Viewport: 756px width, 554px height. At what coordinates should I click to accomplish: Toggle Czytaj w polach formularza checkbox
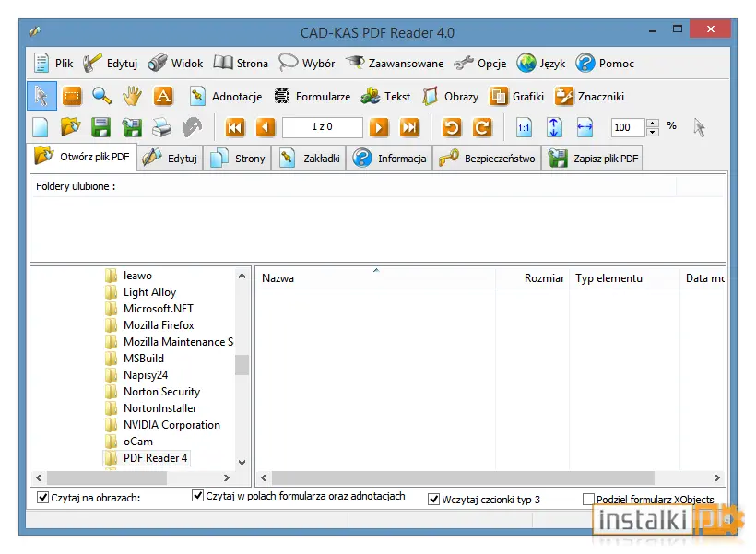(x=197, y=495)
